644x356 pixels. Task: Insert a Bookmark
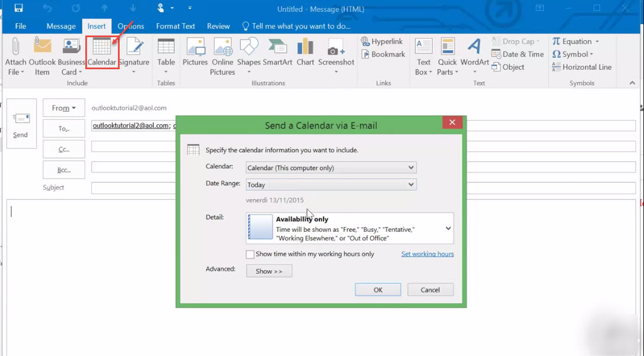383,54
